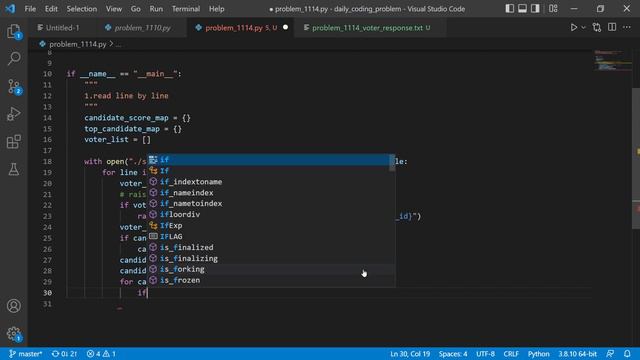Select the 'if' keyword suggestion
The height and width of the screenshot is (360, 640).
tap(269, 160)
